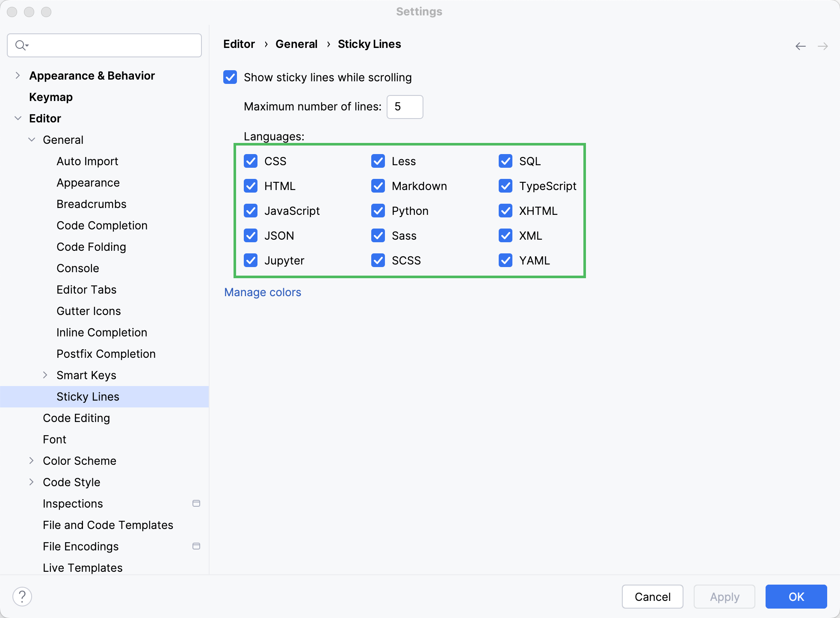Click the back navigation arrow
Screen dimensions: 840x618
click(800, 46)
